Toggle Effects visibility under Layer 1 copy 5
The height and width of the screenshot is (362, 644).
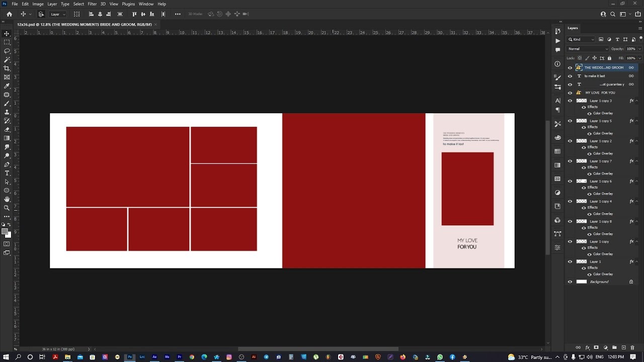(584, 127)
